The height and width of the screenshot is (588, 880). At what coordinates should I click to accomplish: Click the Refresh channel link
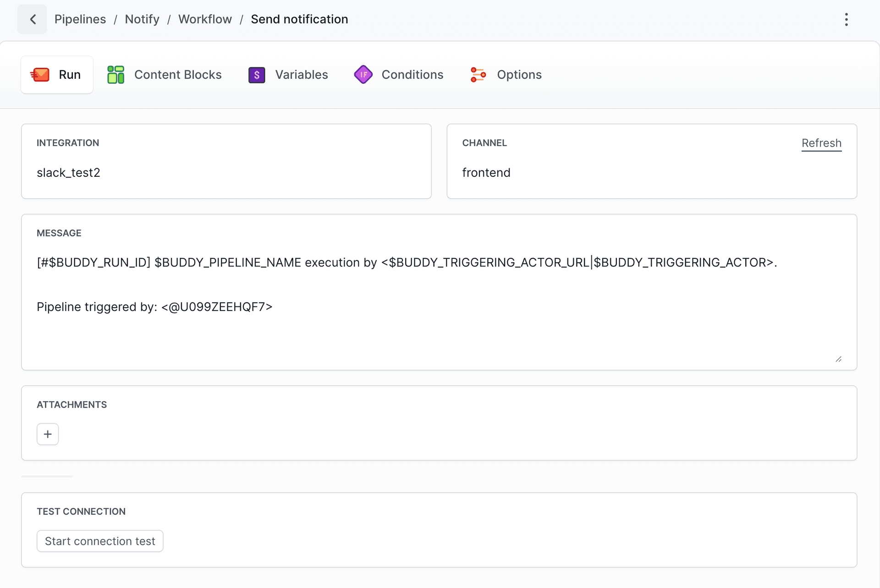pyautogui.click(x=821, y=143)
